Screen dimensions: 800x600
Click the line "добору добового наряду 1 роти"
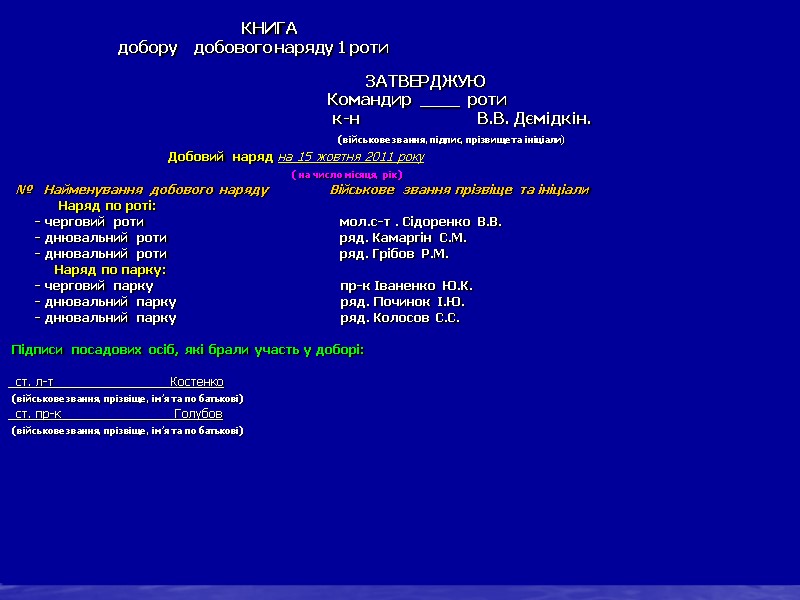point(253,48)
